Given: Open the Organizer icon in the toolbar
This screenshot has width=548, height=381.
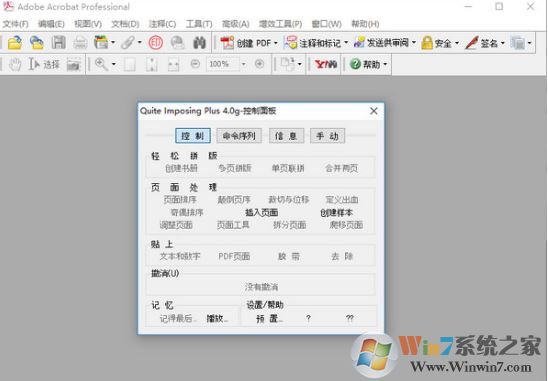Looking at the screenshot, I should click(101, 43).
